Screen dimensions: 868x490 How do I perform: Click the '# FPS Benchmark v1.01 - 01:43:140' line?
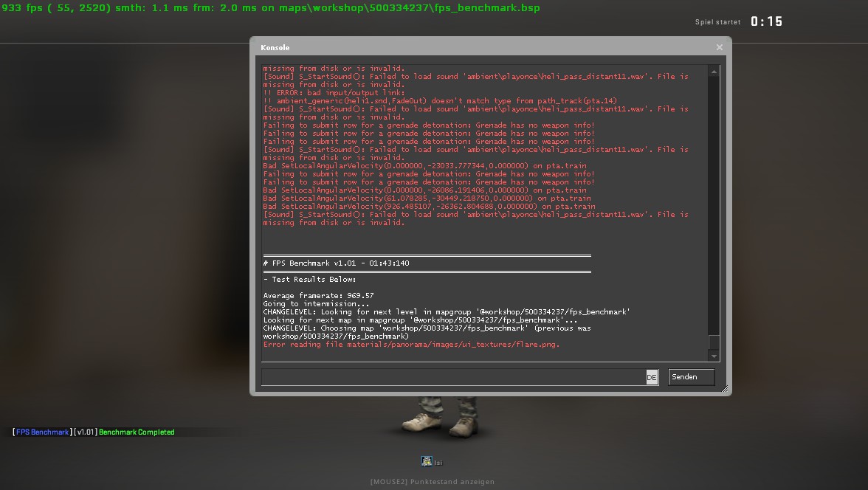click(x=336, y=263)
